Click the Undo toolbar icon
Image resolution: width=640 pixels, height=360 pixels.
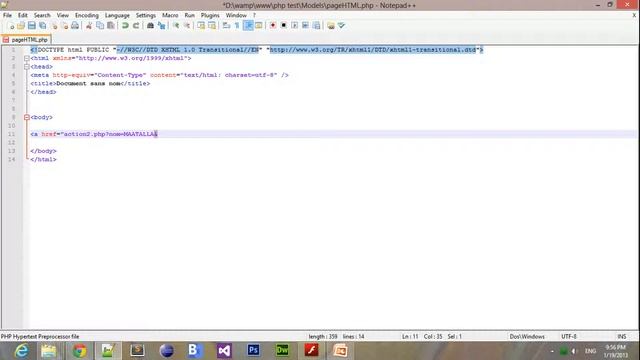125,26
